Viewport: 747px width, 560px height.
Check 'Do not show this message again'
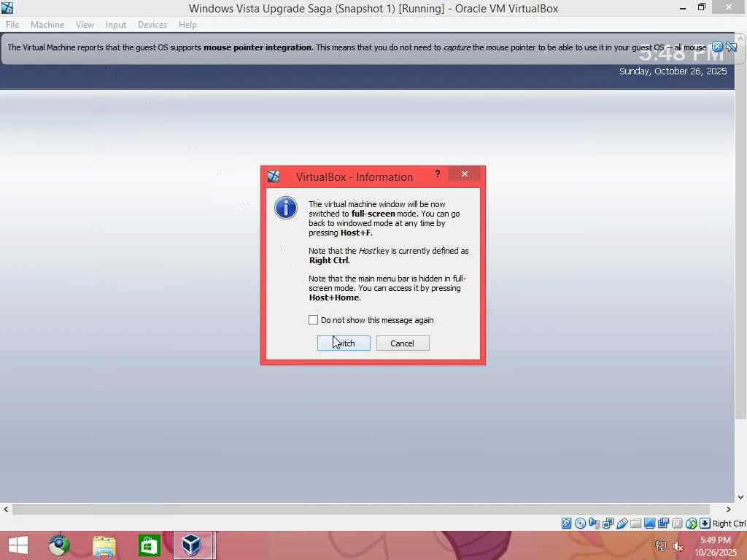point(313,320)
